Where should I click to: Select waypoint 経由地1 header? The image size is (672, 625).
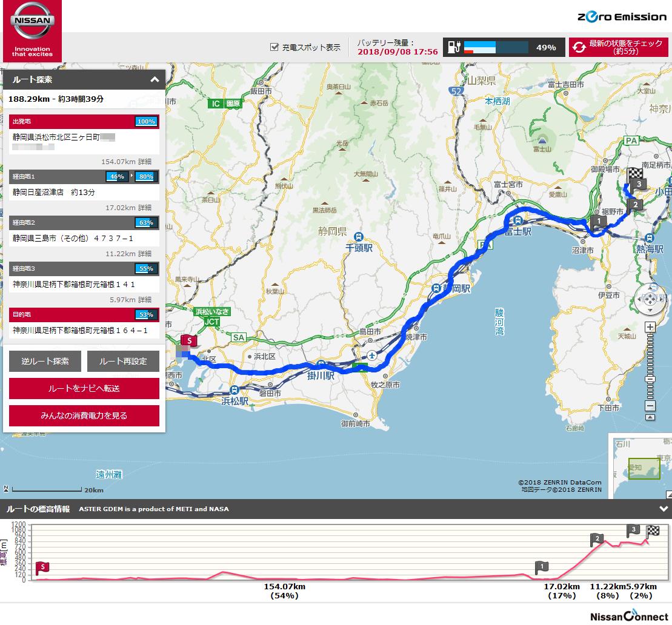pyautogui.click(x=84, y=176)
